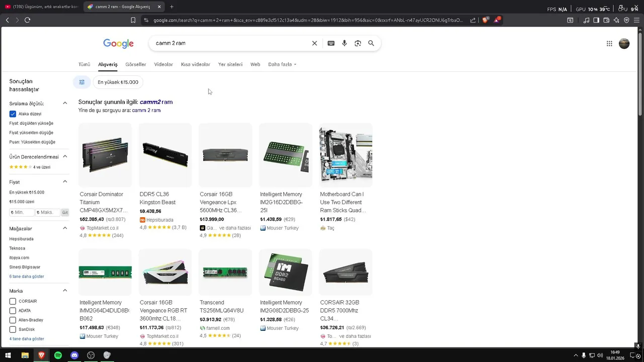Toggle the filters slider icon button
This screenshot has height=362, width=644.
click(x=82, y=82)
